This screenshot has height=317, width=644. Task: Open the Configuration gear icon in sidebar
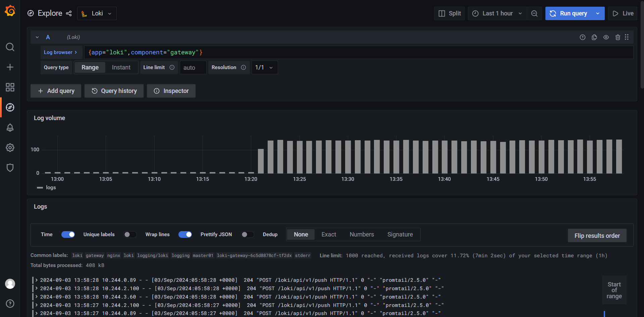(10, 148)
